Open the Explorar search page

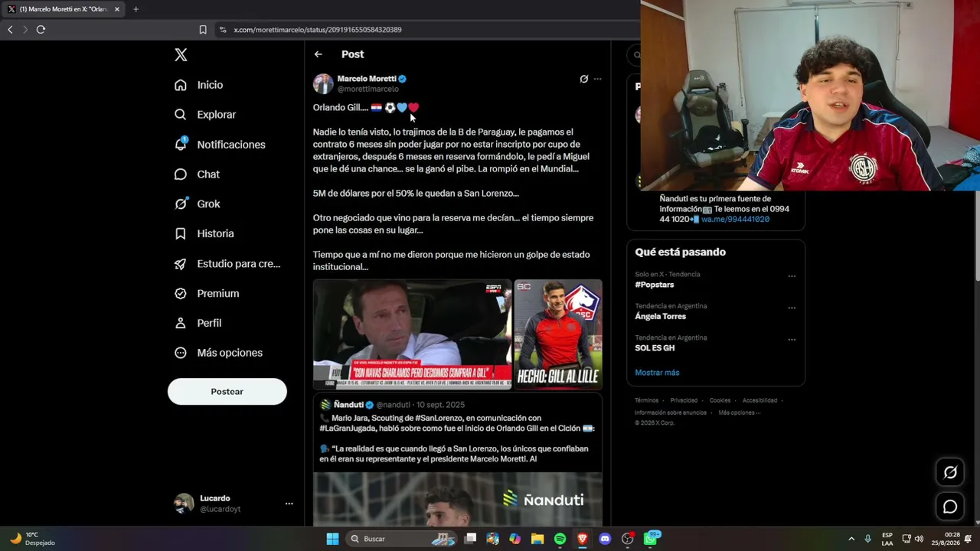pyautogui.click(x=205, y=115)
